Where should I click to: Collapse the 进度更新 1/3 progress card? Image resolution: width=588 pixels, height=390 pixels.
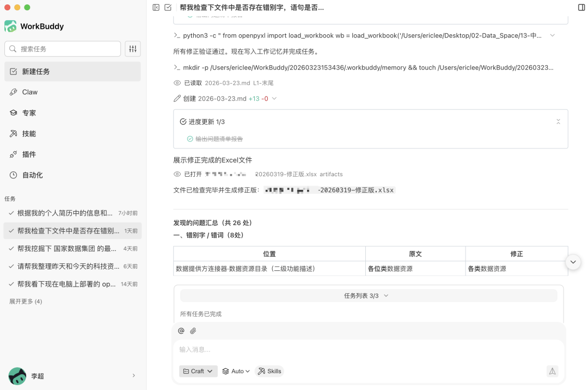pos(558,122)
